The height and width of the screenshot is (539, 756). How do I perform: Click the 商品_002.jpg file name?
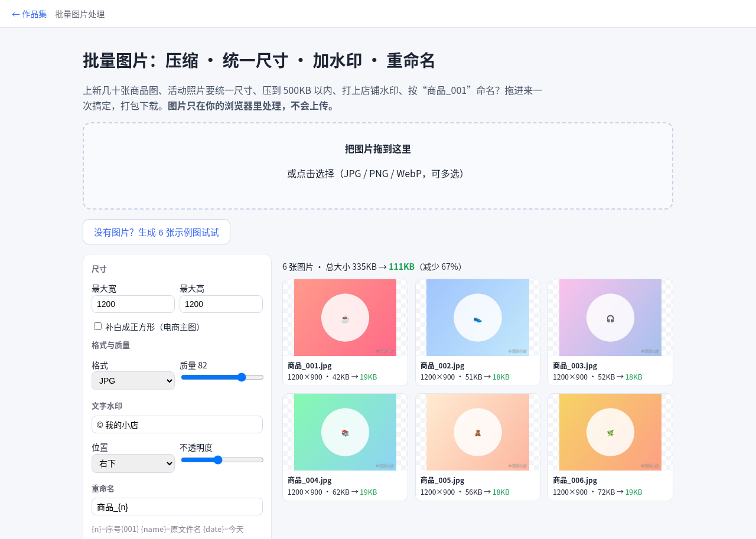(442, 365)
